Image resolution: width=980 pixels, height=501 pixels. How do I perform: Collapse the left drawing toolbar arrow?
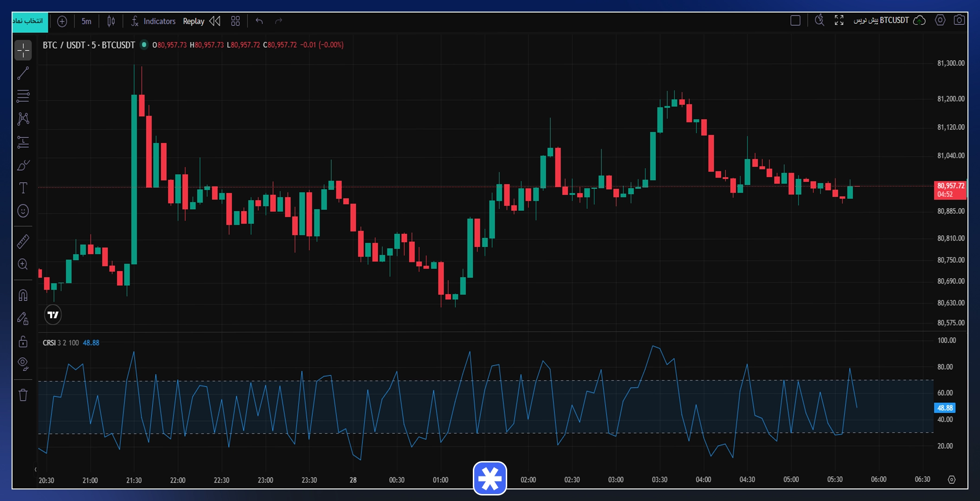36,469
